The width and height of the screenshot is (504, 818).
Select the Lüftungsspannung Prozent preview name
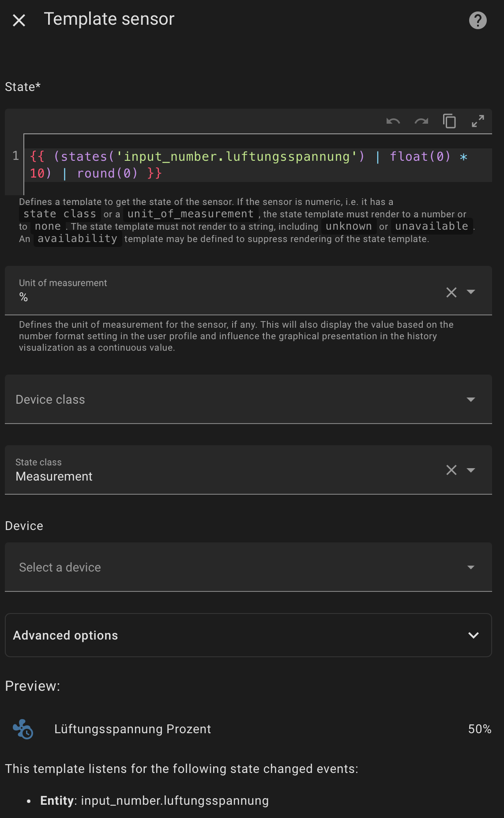[132, 729]
